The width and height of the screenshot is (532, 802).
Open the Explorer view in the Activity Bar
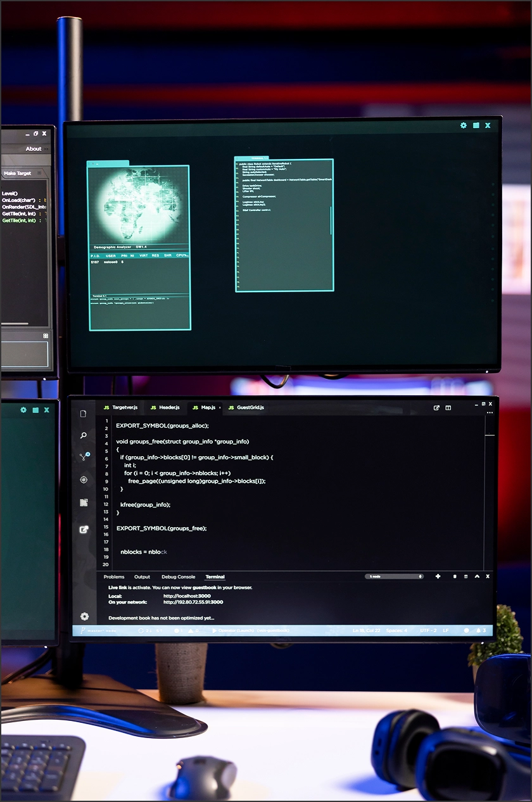(x=83, y=412)
